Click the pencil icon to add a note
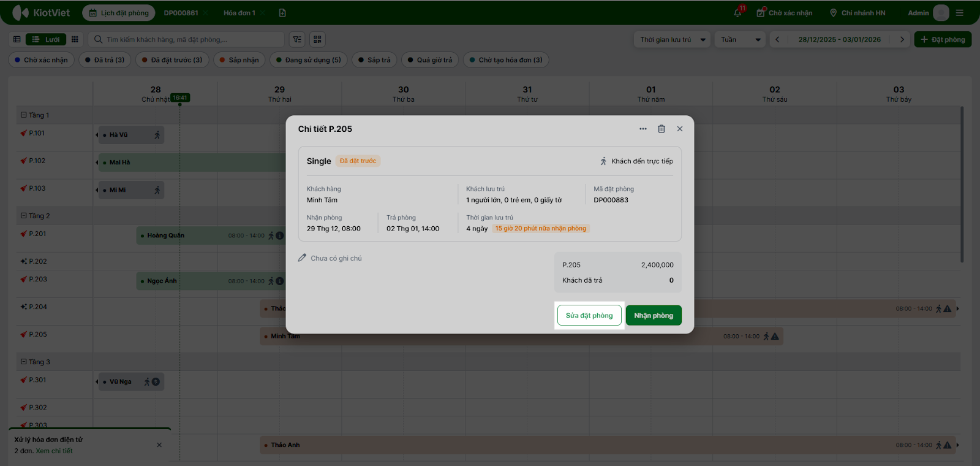The image size is (980, 466). tap(302, 258)
